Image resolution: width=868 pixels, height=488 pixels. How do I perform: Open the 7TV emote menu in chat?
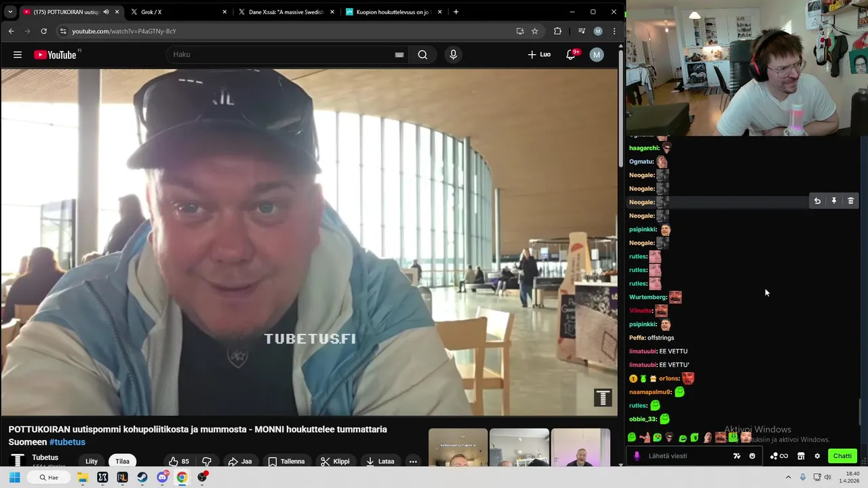tap(737, 456)
